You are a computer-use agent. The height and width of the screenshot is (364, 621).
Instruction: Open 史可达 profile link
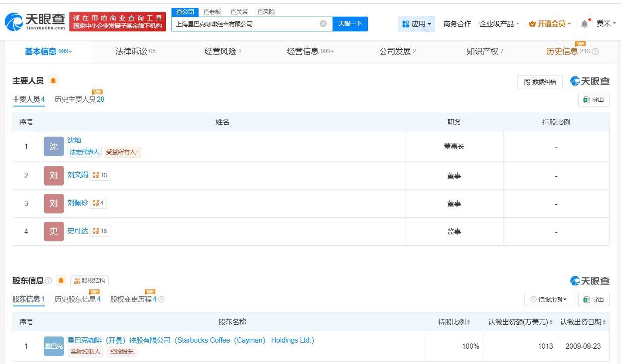coord(78,230)
